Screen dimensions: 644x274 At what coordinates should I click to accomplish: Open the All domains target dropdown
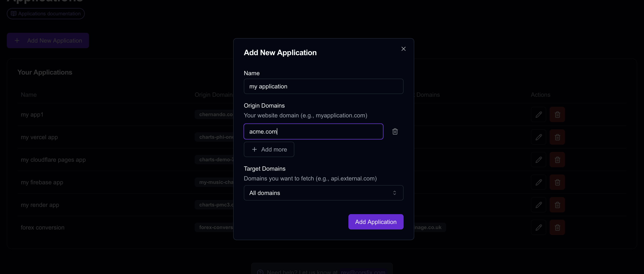point(323,193)
